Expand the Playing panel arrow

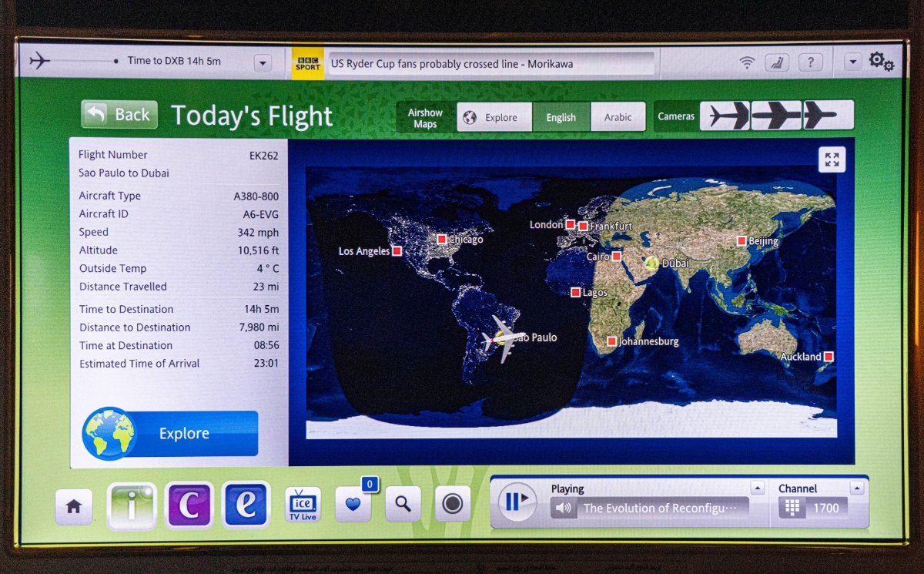[758, 488]
